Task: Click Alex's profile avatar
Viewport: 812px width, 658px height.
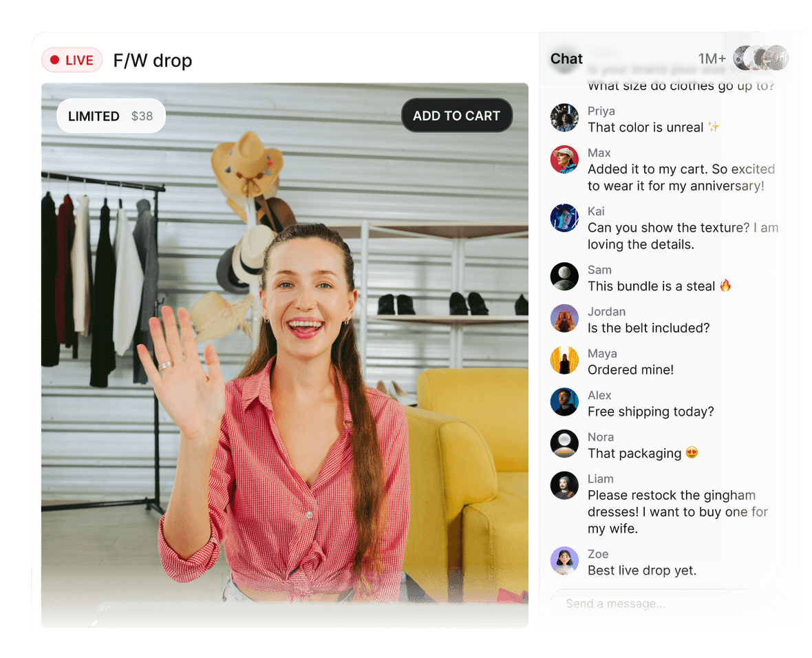Action: (x=564, y=402)
